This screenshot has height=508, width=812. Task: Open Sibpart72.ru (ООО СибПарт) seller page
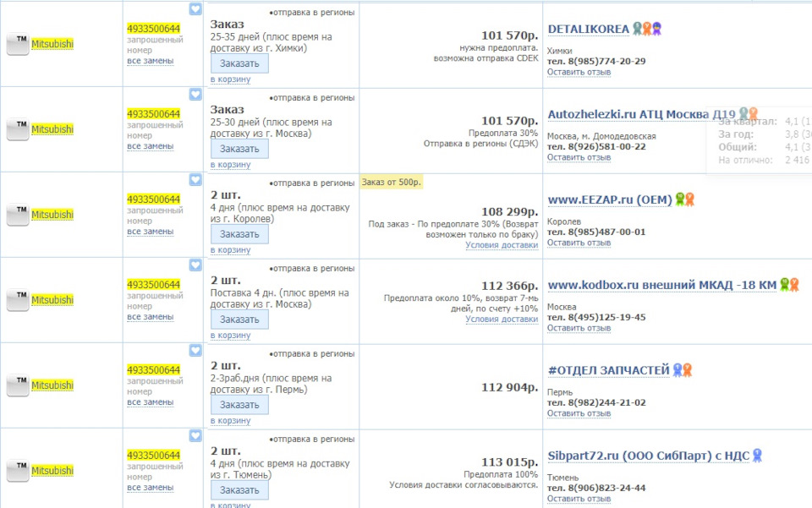648,456
